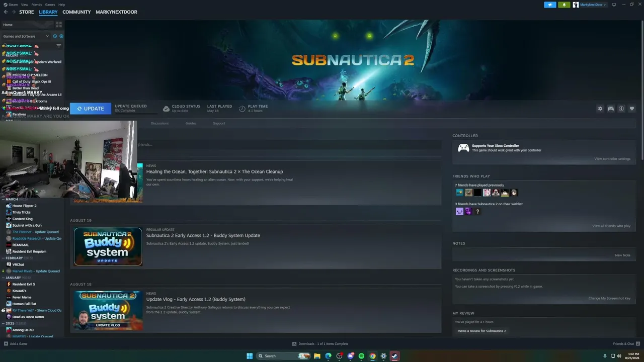Image resolution: width=644 pixels, height=362 pixels.
Task: Collapse the FEBRUARY library section
Action: 14,258
